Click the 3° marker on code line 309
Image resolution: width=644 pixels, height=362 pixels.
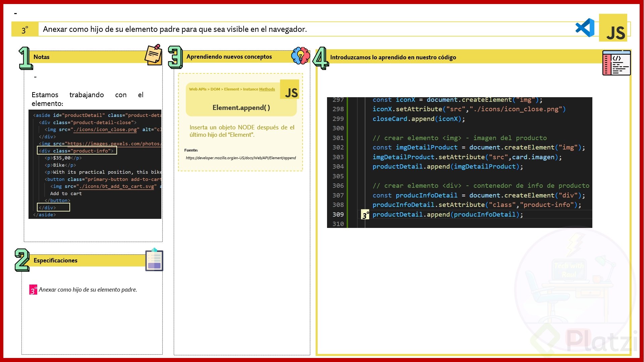(365, 215)
